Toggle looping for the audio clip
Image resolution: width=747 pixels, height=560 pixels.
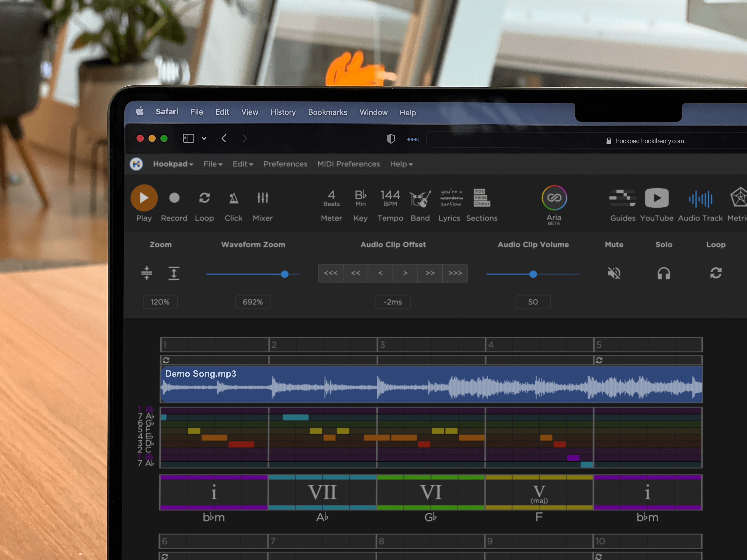coord(716,273)
